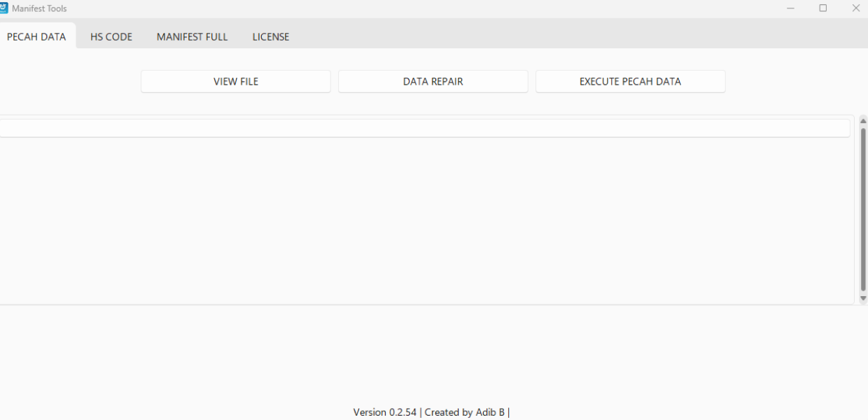Switch to the PECAH DATA tab
868x420 pixels.
click(36, 36)
